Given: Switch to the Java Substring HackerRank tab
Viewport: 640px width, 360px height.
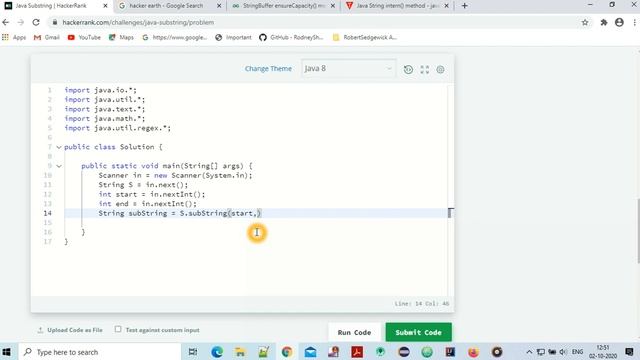Looking at the screenshot, I should point(56,6).
